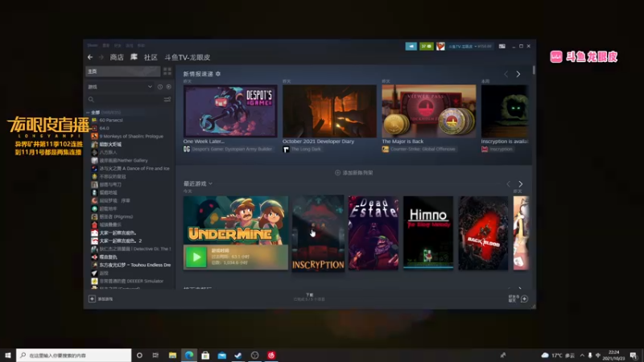Open the Back 4 Blood game card
Screen dimensions: 644x362
tap(483, 232)
